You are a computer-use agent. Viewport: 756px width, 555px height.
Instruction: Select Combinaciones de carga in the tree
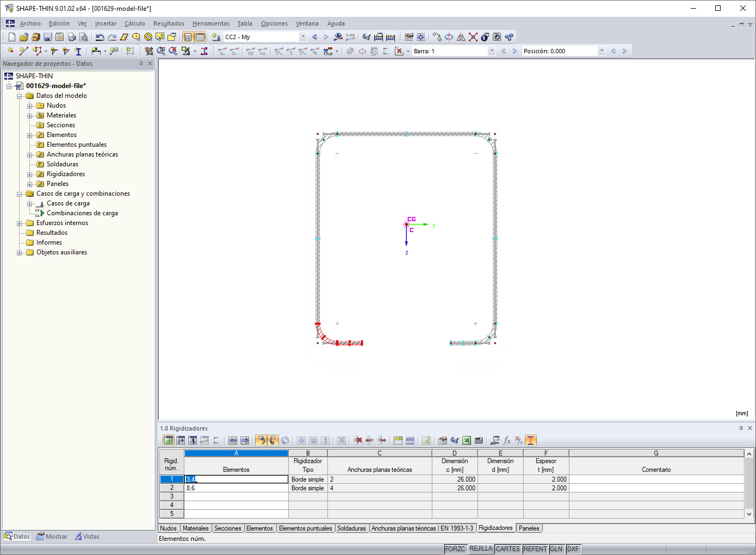(x=82, y=213)
